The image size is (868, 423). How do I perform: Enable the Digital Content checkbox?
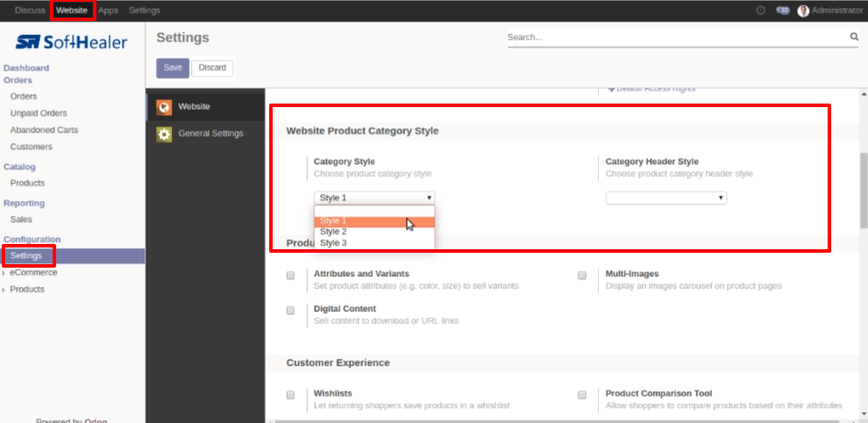tap(290, 311)
